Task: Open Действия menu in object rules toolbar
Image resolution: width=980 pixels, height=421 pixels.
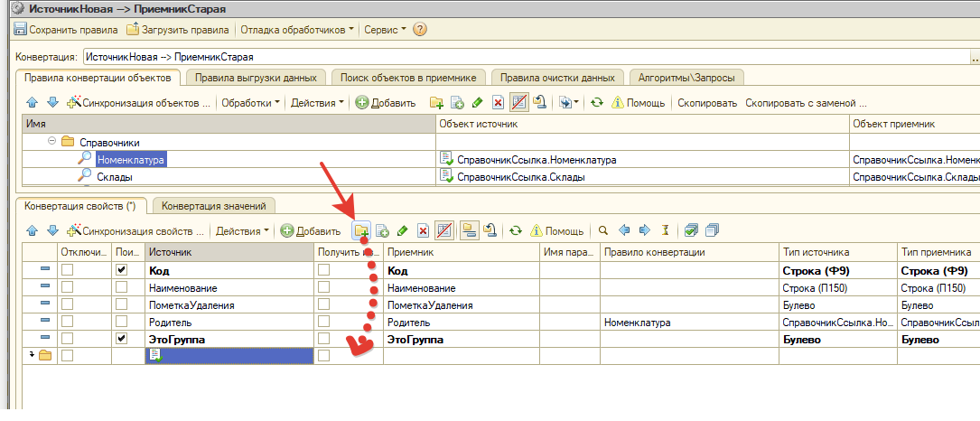Action: 317,103
